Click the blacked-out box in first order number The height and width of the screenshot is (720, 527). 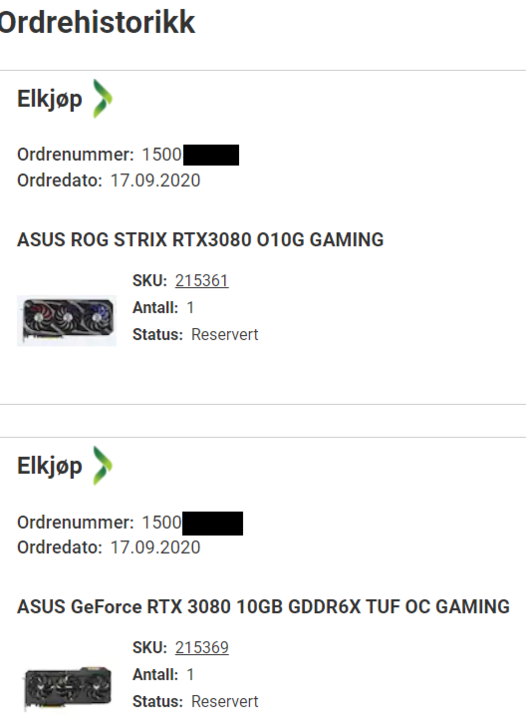[211, 155]
